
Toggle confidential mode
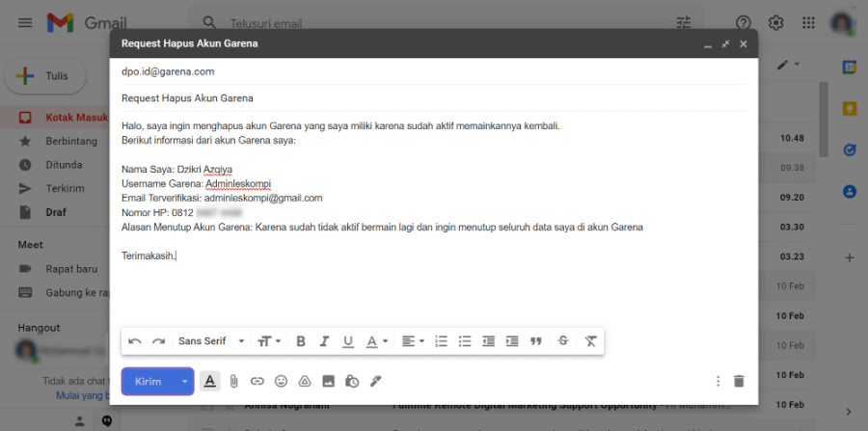(x=352, y=381)
